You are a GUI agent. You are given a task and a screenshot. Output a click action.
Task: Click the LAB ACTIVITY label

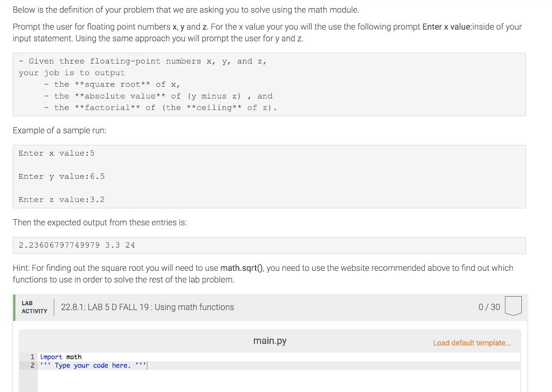click(34, 307)
